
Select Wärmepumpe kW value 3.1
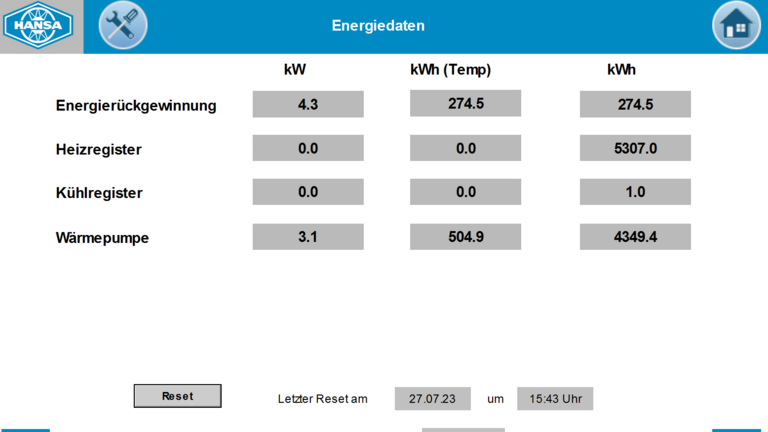(308, 237)
